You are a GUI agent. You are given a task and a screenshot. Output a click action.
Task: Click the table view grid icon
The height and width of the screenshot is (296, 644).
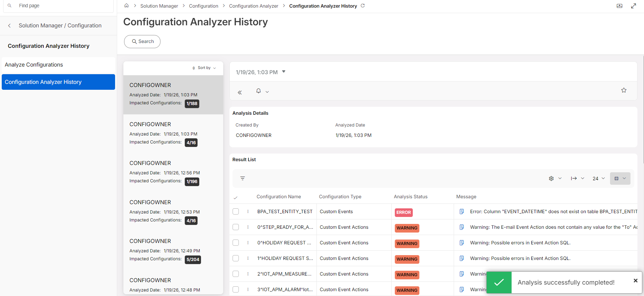616,179
